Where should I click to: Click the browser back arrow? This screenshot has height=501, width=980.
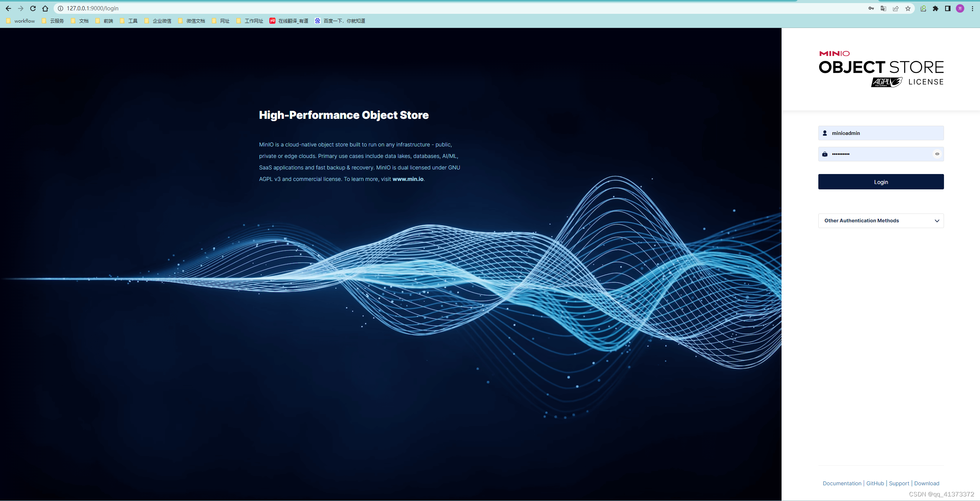pyautogui.click(x=8, y=8)
